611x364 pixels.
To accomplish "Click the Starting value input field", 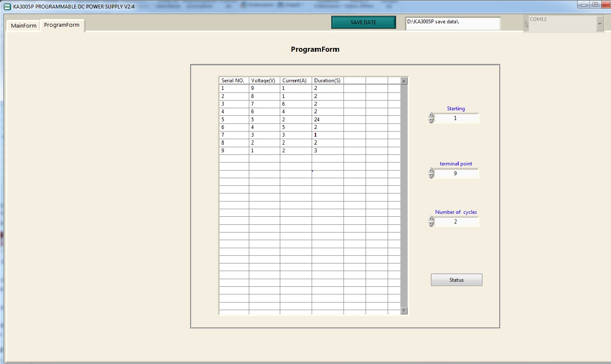I will tap(456, 118).
